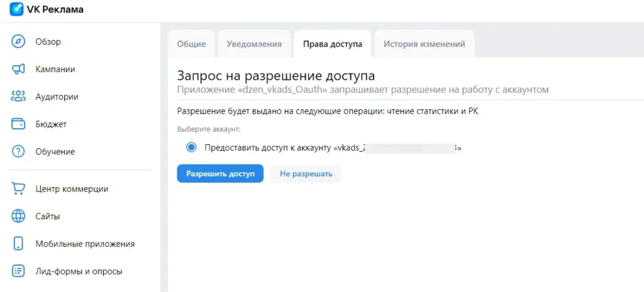Click the Не разрешать button
Image resolution: width=644 pixels, height=292 pixels.
tap(306, 174)
